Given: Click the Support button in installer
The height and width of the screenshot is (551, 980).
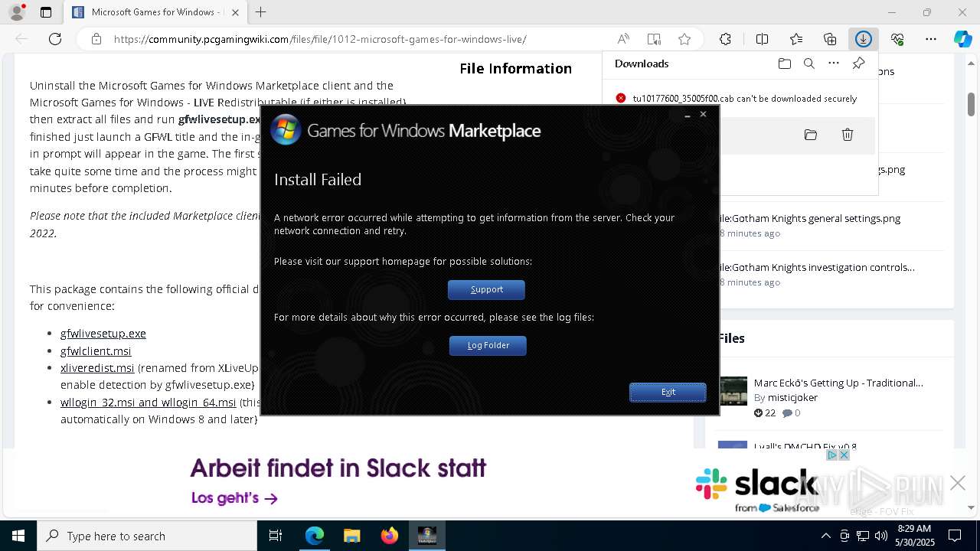Looking at the screenshot, I should pos(486,289).
